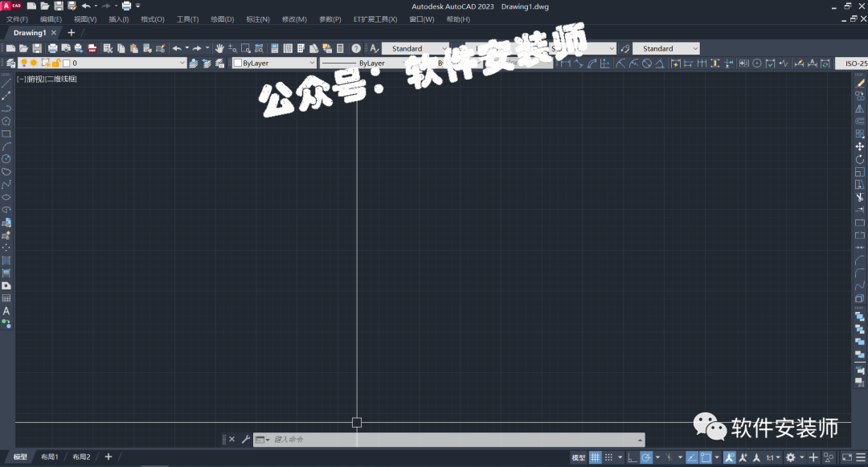Image resolution: width=868 pixels, height=467 pixels.
Task: Click the Diameter dimension tool
Action: click(646, 63)
